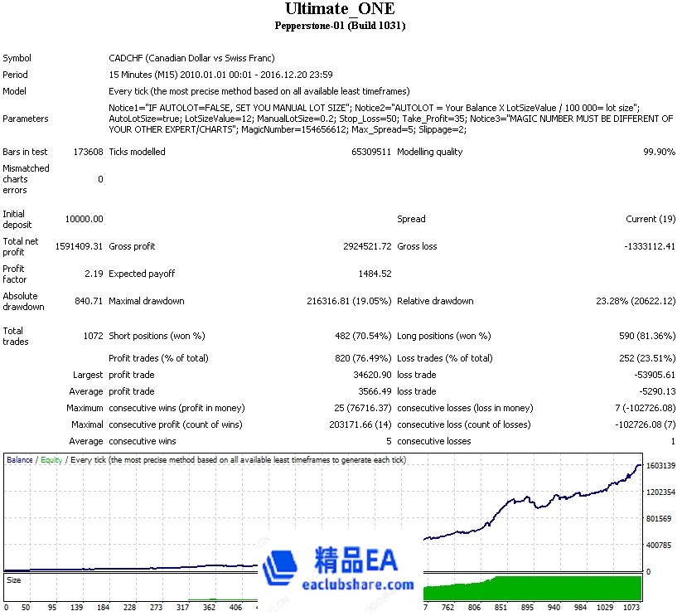Click the consecutive wins value '25 (76716.37)'
The image size is (682, 616).
pos(363,409)
